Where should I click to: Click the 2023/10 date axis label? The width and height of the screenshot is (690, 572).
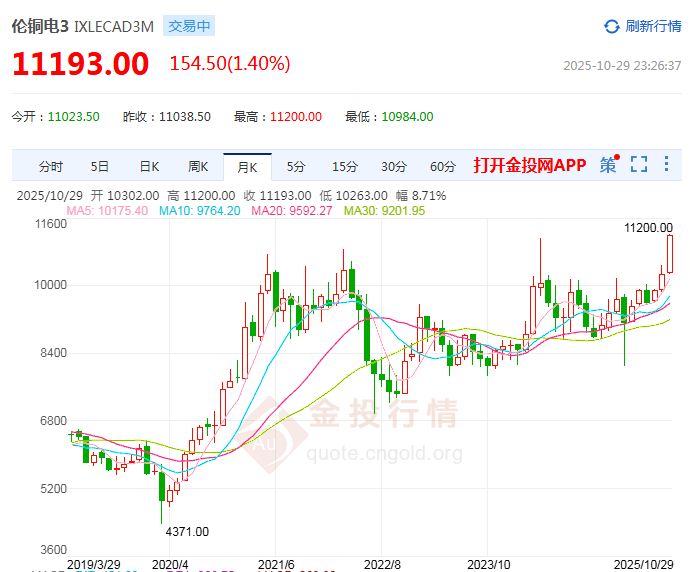click(x=488, y=565)
